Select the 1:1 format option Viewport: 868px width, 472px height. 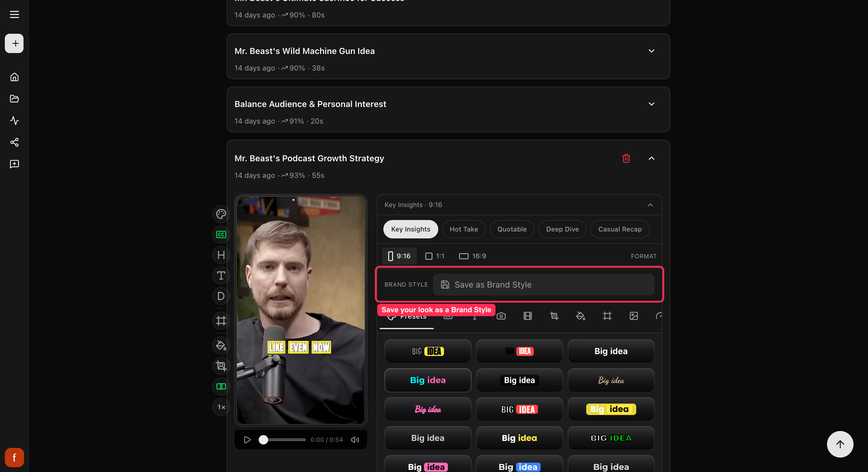click(x=435, y=256)
